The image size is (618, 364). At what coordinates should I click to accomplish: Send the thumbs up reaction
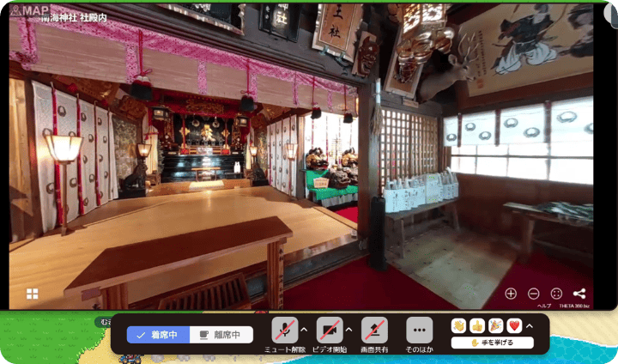click(x=477, y=325)
